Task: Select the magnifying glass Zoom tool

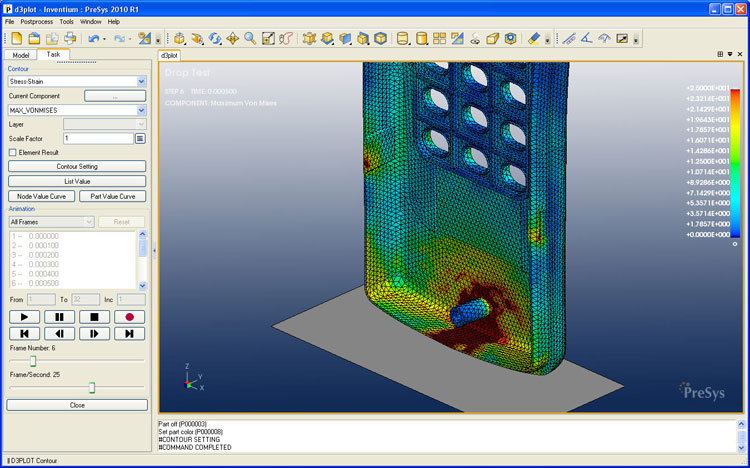Action: tap(250, 38)
